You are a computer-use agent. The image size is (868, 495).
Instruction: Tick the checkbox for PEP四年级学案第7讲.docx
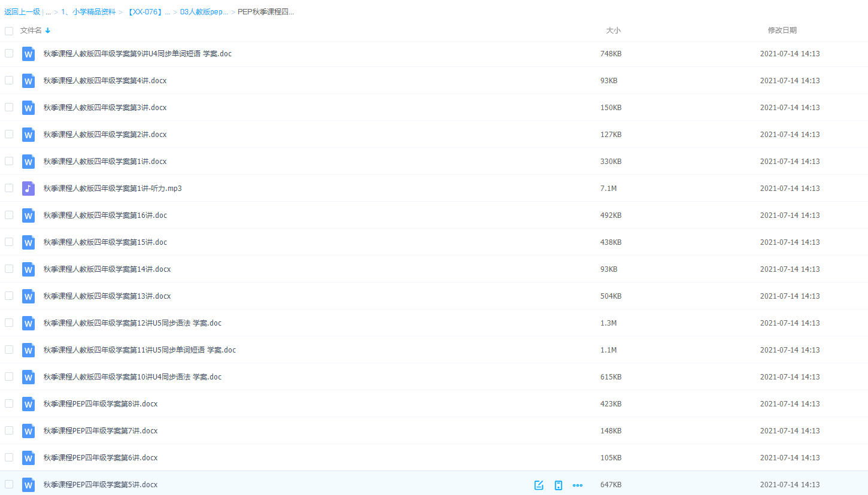9,430
